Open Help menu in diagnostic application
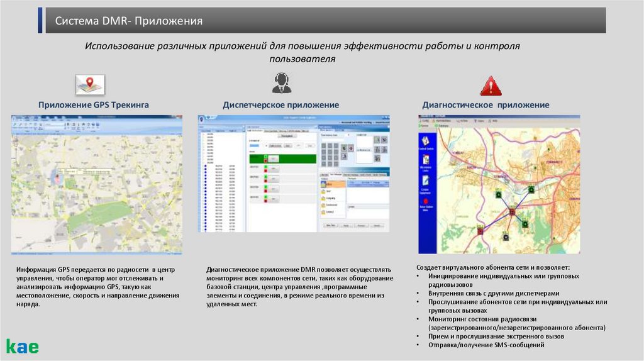The width and height of the screenshot is (644, 361). (493, 121)
